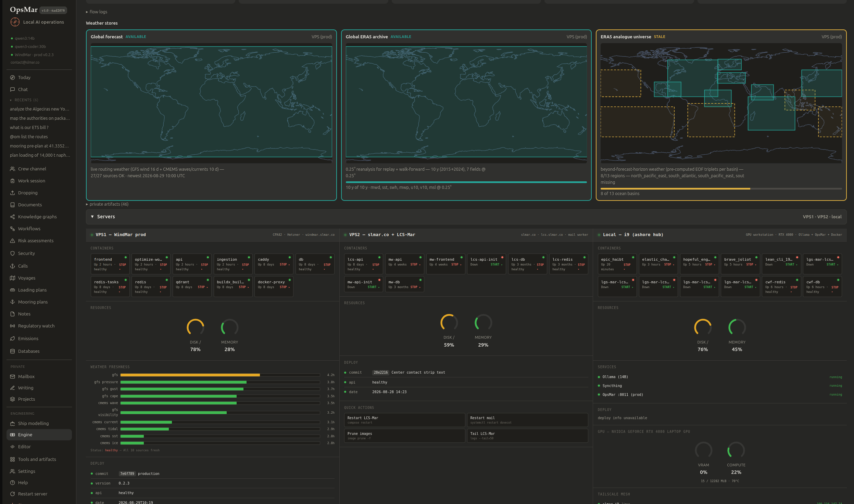Click the Writing pen icon
This screenshot has height=504, width=854.
[12, 388]
